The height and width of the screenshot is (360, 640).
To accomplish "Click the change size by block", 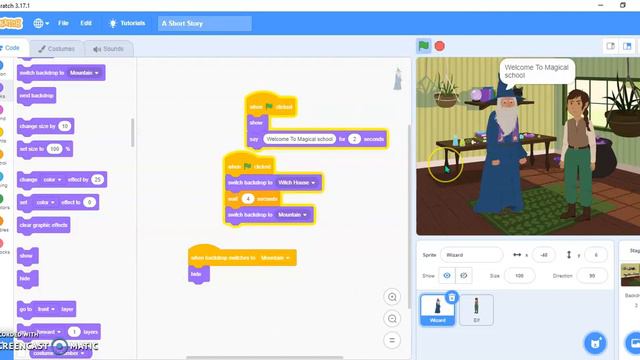I will point(37,127).
